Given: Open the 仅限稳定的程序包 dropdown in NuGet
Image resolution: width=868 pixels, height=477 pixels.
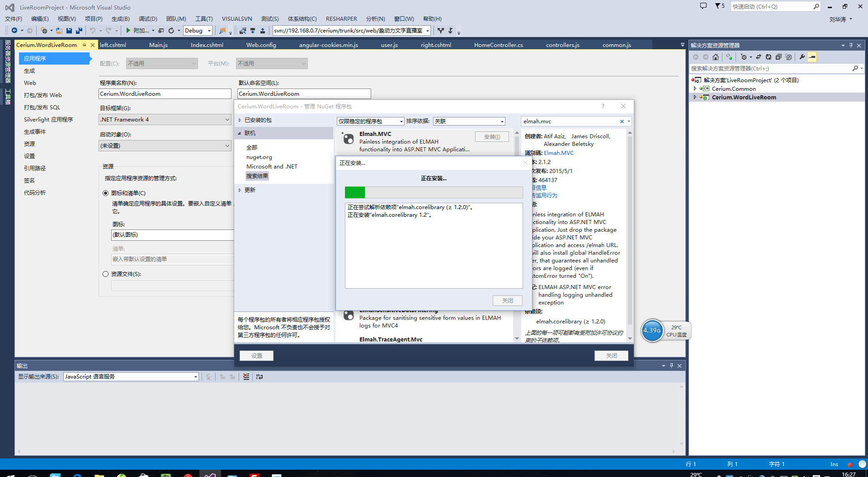Looking at the screenshot, I should click(x=370, y=121).
